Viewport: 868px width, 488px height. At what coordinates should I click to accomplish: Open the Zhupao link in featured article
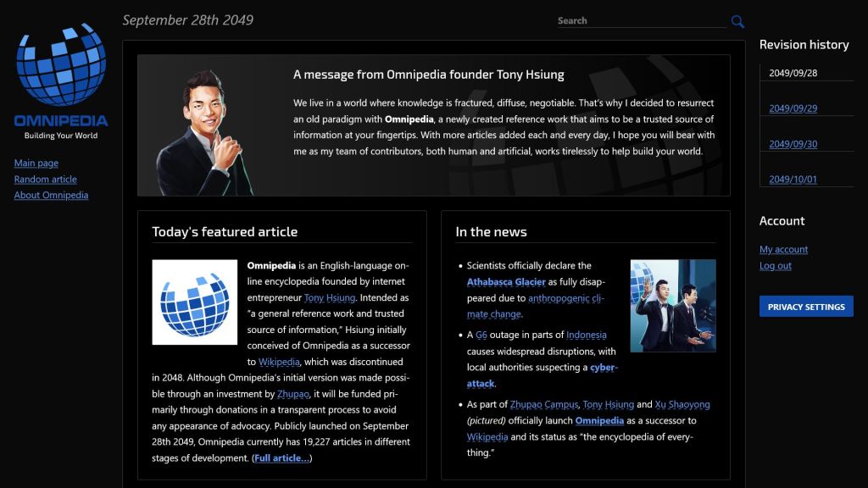[x=292, y=394]
